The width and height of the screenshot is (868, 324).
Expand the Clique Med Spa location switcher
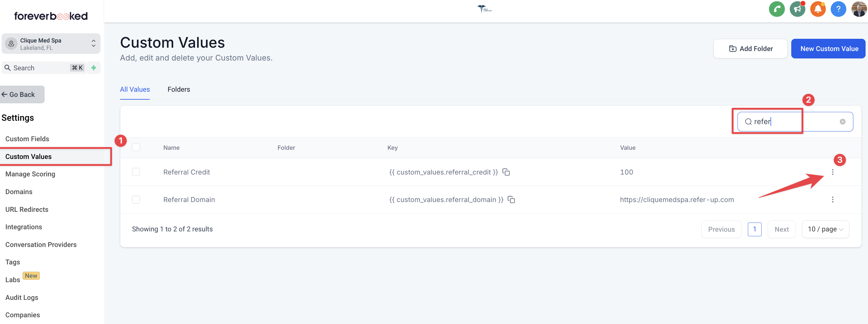pos(51,43)
